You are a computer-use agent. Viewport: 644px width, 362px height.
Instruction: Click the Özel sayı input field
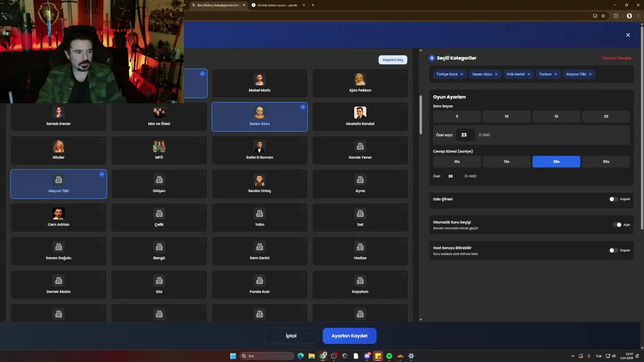[x=465, y=135]
